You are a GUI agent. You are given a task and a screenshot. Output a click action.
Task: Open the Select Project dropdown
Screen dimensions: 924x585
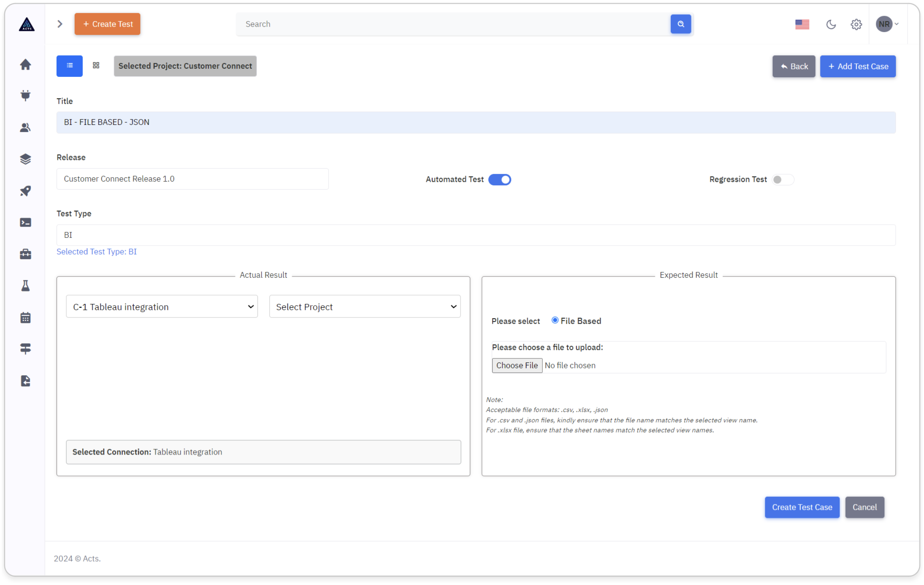click(x=365, y=307)
